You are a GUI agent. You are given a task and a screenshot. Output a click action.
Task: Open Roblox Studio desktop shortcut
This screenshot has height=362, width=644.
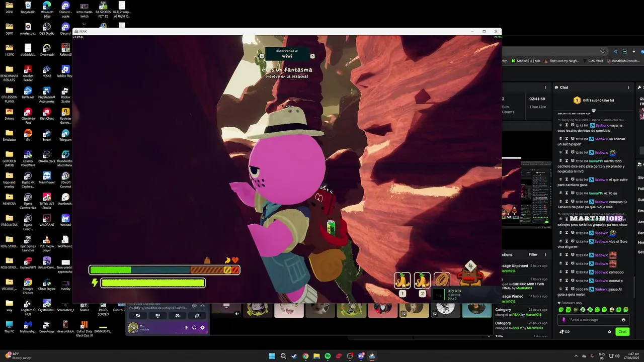(x=65, y=95)
